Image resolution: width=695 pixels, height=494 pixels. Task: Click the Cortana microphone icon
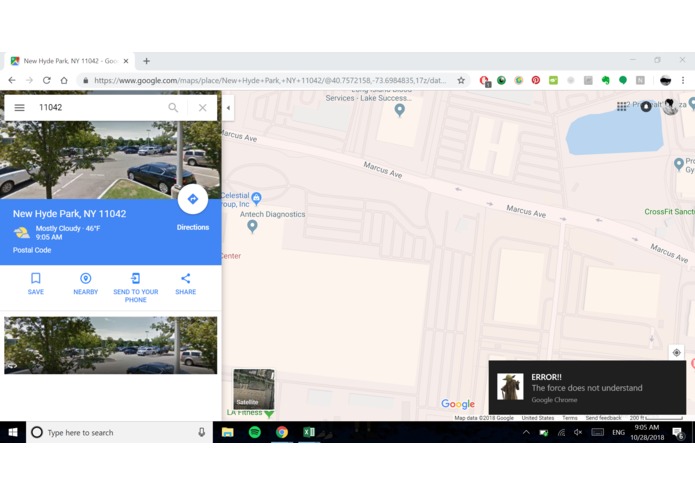[201, 432]
